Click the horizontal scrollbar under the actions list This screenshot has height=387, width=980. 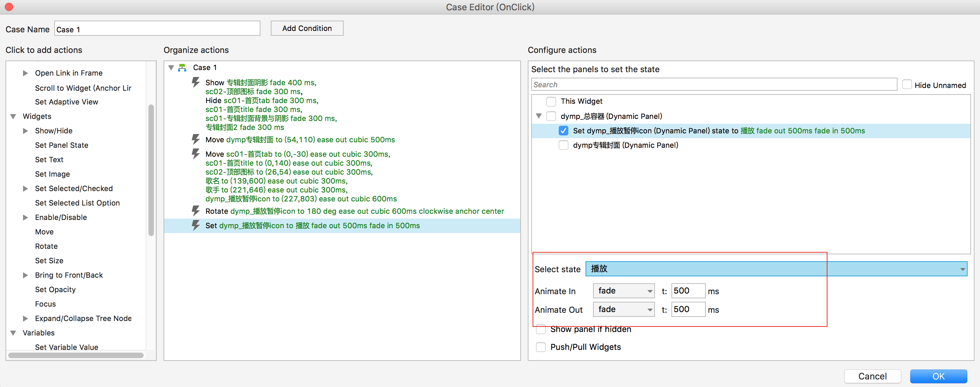76,355
